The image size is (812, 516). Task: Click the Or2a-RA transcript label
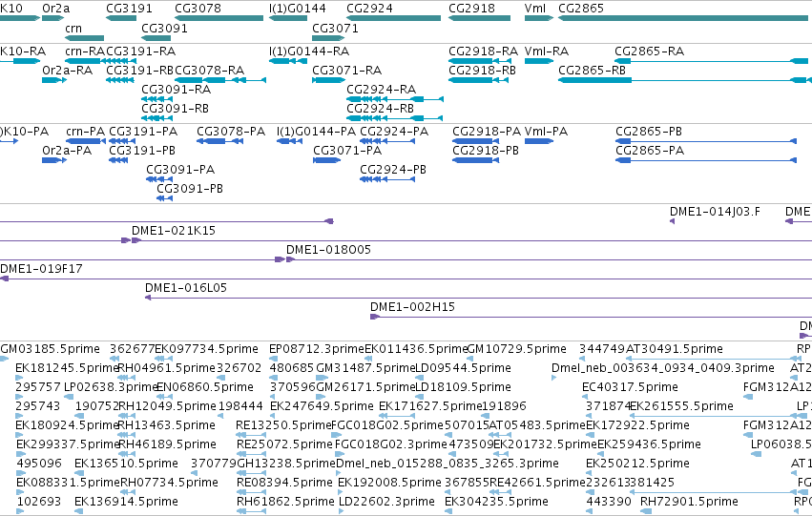coord(68,71)
